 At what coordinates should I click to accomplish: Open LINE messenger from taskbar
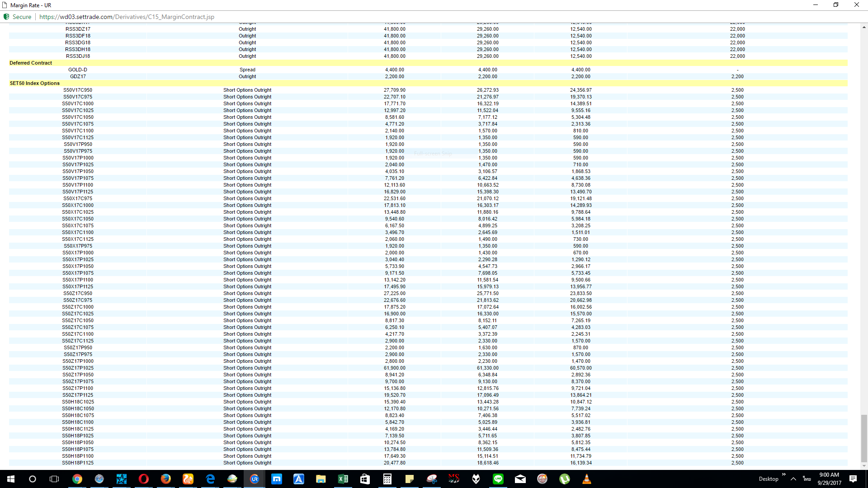tap(498, 479)
